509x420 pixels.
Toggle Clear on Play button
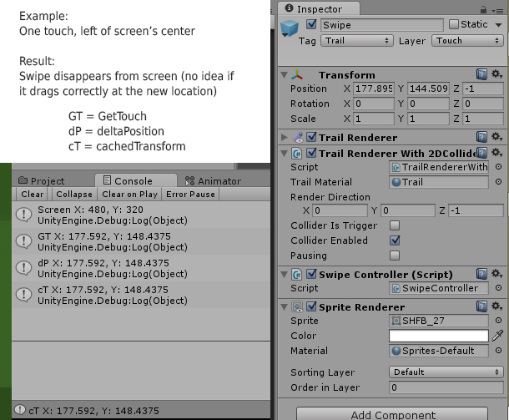pyautogui.click(x=129, y=195)
